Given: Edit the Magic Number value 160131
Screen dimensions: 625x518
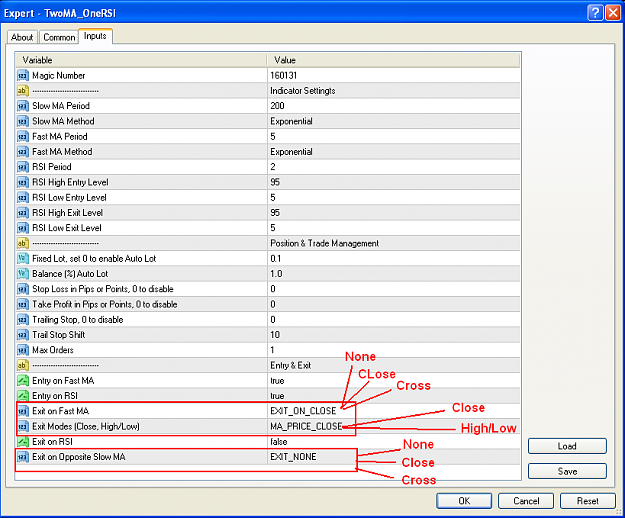Looking at the screenshot, I should pos(284,75).
